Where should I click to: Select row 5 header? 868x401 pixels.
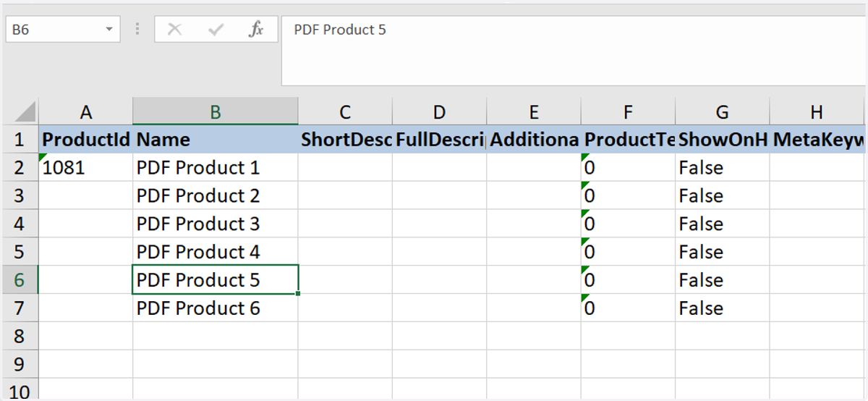click(x=20, y=252)
